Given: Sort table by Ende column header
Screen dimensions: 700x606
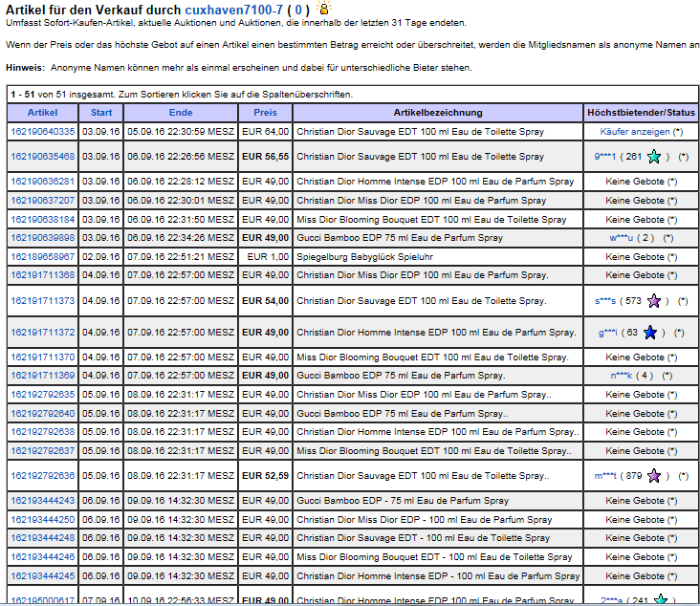Looking at the screenshot, I should point(181,113).
